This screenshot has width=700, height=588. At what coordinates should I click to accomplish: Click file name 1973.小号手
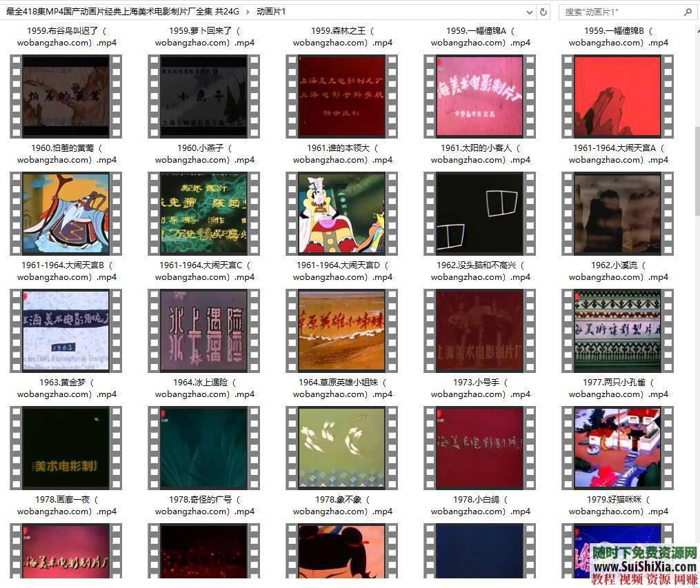pos(481,389)
